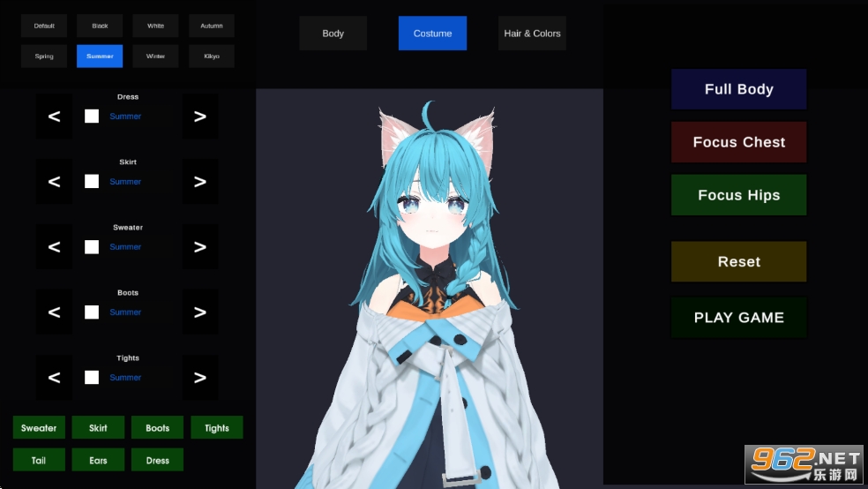Go to next Dress option with right arrow
The image size is (868, 489).
tap(200, 117)
